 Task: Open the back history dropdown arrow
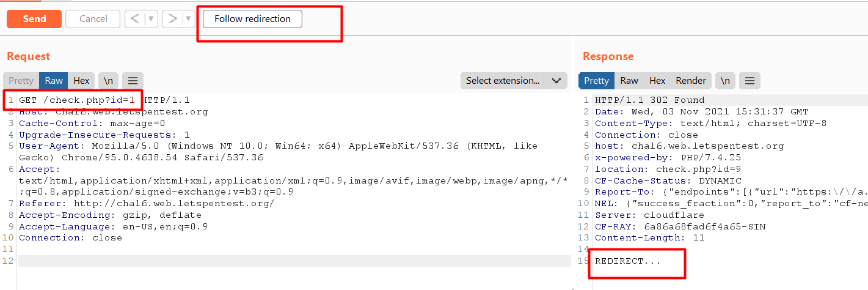pyautogui.click(x=151, y=19)
